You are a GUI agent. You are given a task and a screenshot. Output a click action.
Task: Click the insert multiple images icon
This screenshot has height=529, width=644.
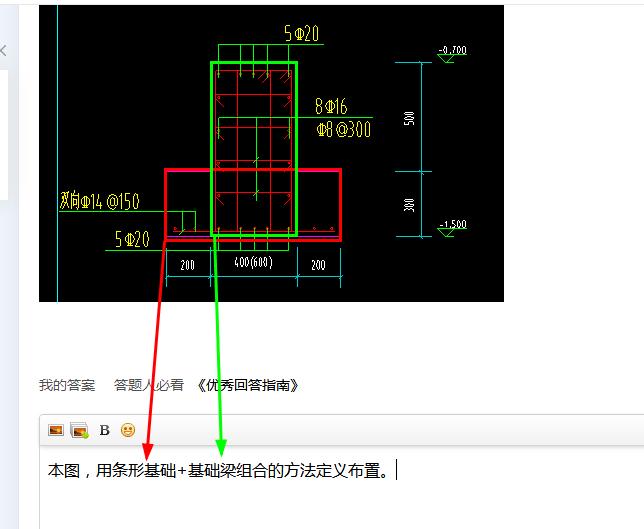coord(79,430)
